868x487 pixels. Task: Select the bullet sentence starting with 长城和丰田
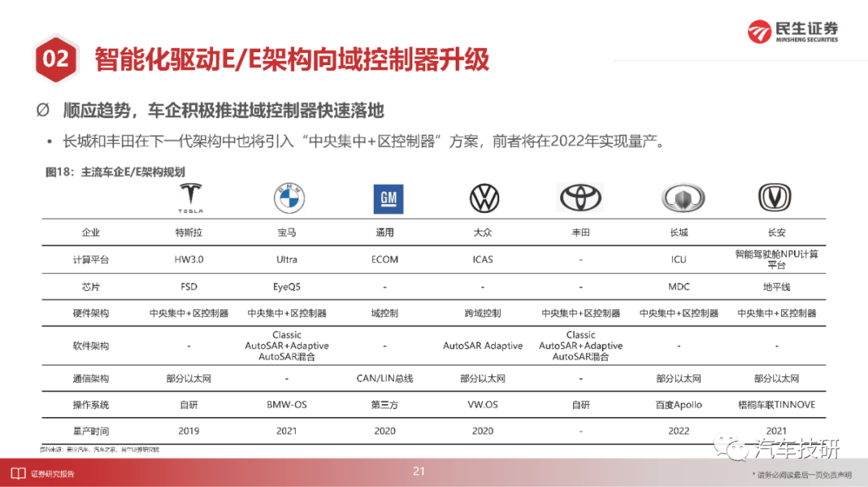(363, 141)
